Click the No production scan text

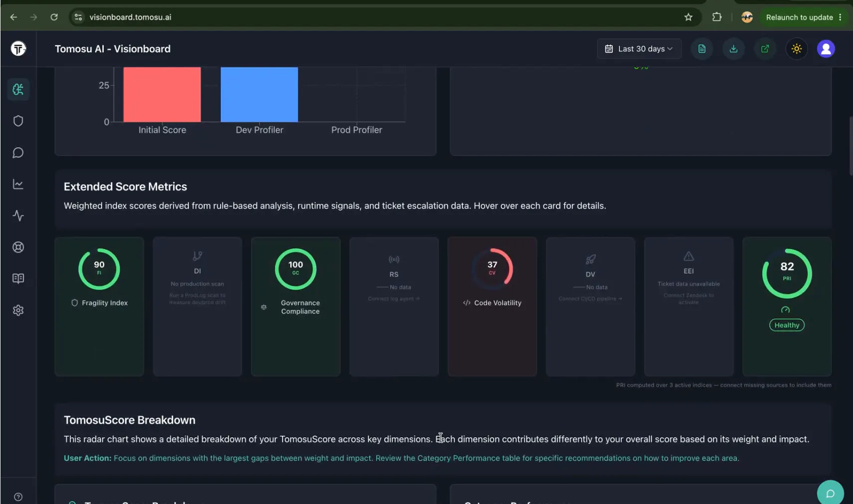(x=197, y=284)
